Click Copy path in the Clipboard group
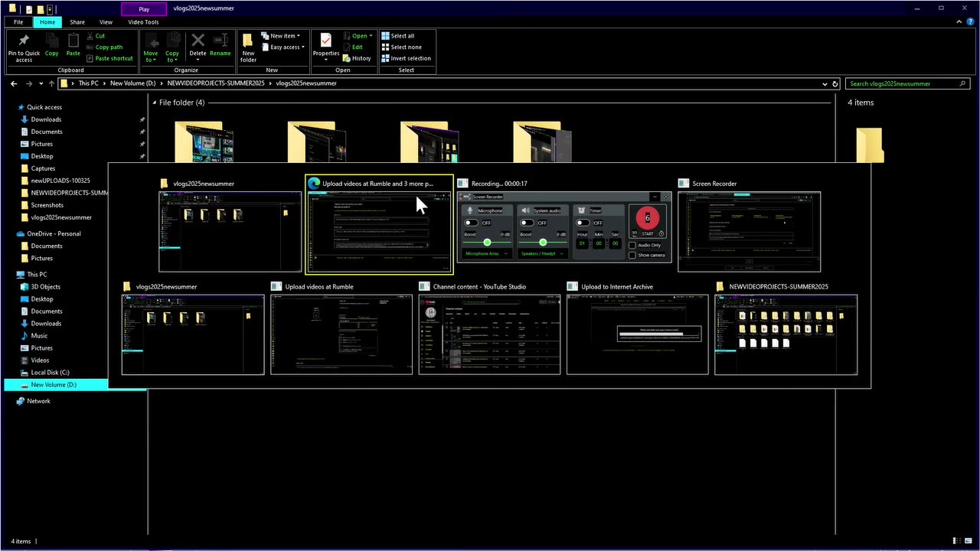Viewport: 980px width, 551px height. click(104, 47)
